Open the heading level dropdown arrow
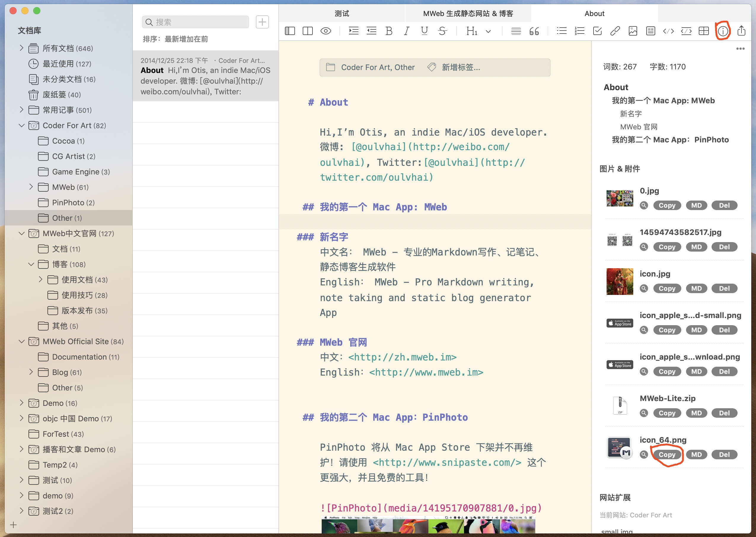 [488, 32]
